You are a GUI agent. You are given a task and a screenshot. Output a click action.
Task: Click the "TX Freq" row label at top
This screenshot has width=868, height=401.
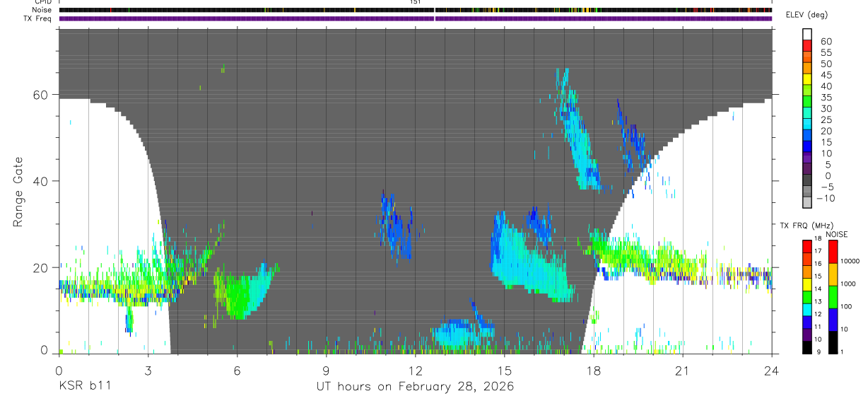pos(38,18)
